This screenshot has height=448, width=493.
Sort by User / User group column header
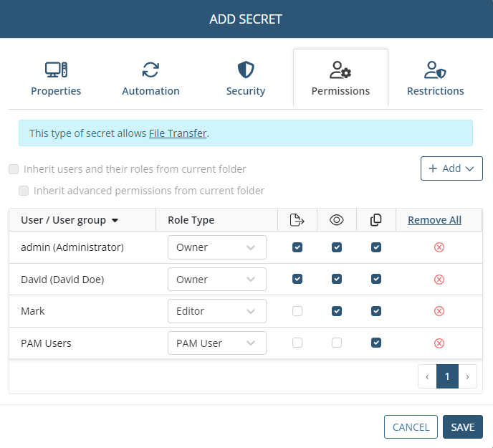pyautogui.click(x=70, y=220)
